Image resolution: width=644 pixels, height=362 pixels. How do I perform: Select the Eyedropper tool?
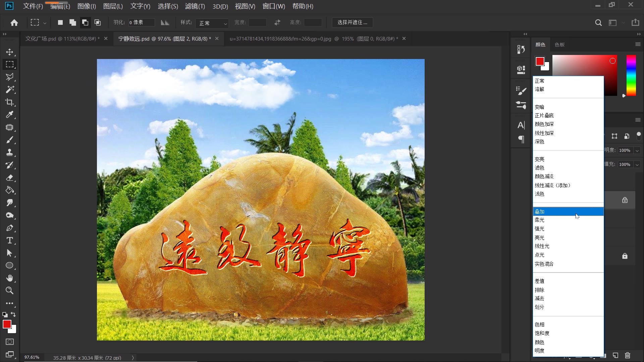pos(10,115)
